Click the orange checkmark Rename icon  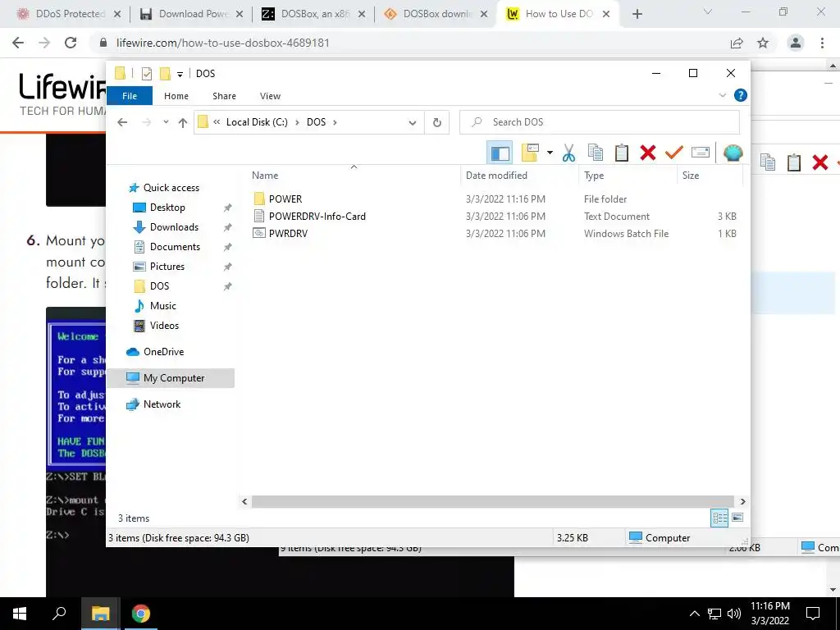(x=674, y=153)
